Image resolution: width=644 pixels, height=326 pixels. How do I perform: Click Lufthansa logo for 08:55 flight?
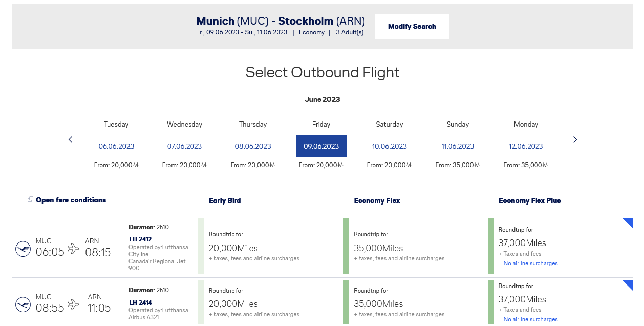point(23,304)
